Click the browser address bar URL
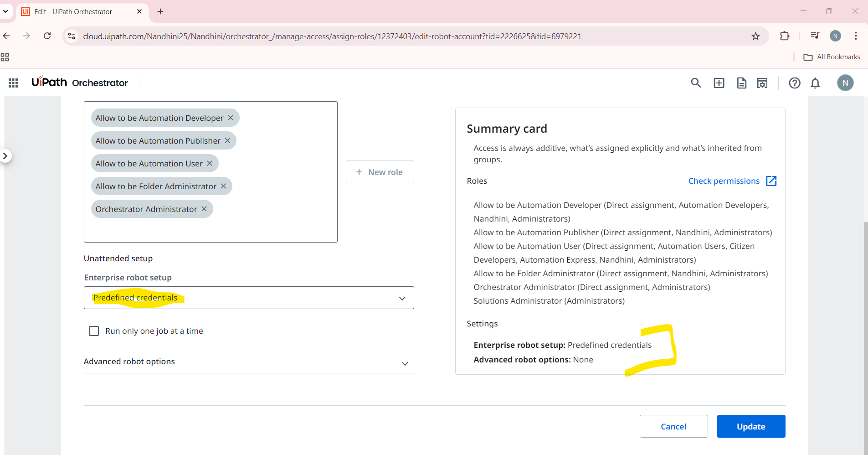Image resolution: width=868 pixels, height=455 pixels. (x=332, y=36)
